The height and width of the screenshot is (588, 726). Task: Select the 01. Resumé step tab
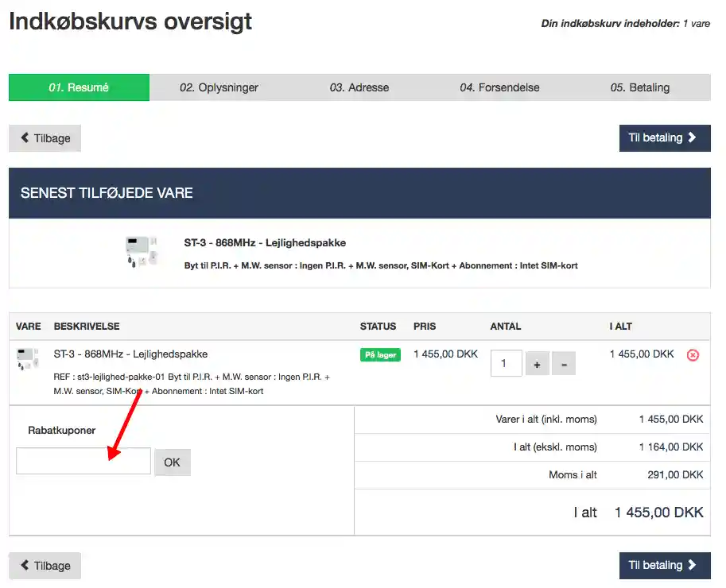(79, 87)
